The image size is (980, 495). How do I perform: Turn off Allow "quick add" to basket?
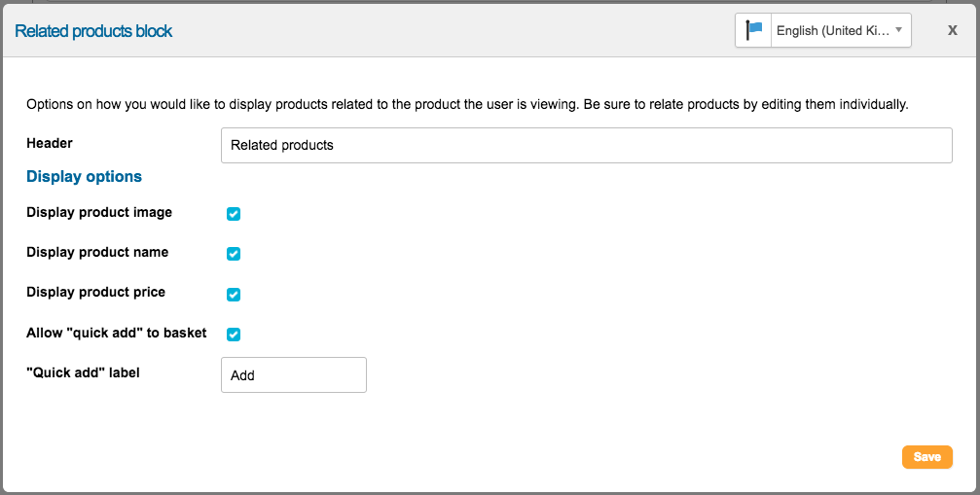click(234, 335)
